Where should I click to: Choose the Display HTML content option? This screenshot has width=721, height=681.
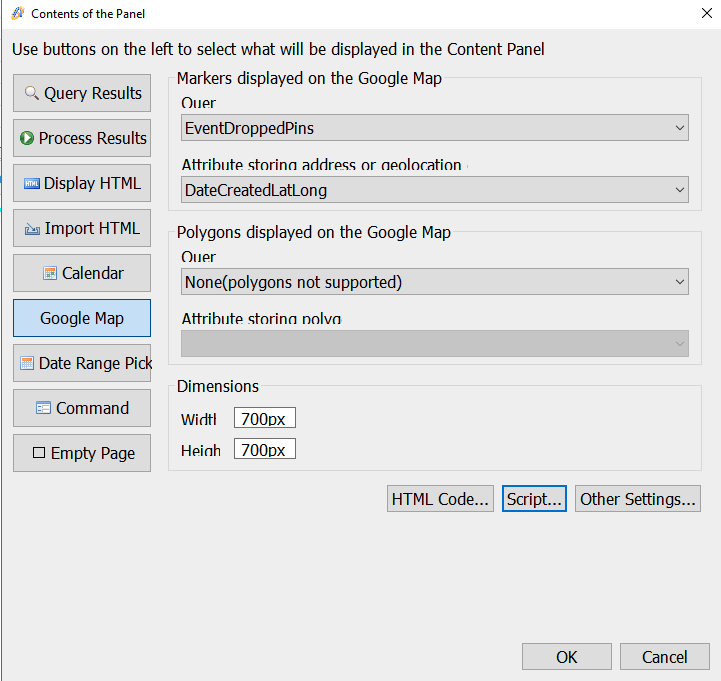tap(82, 183)
